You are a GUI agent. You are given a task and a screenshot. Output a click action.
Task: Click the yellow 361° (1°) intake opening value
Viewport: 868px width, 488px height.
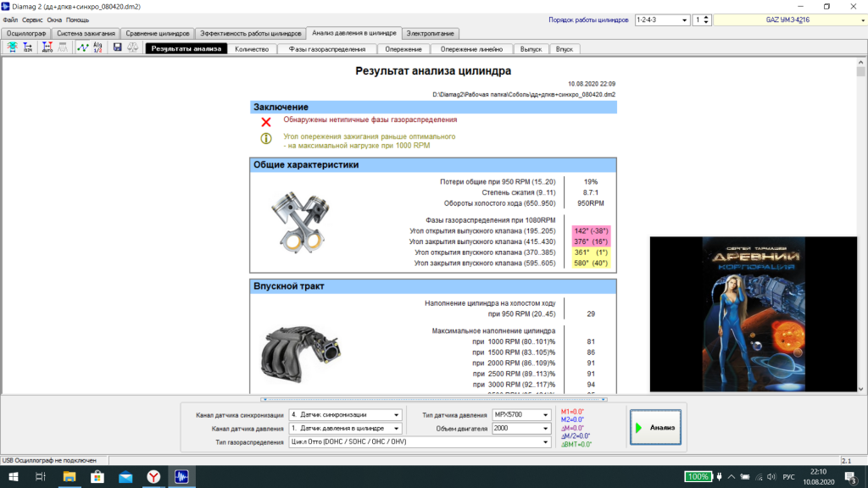coord(591,252)
